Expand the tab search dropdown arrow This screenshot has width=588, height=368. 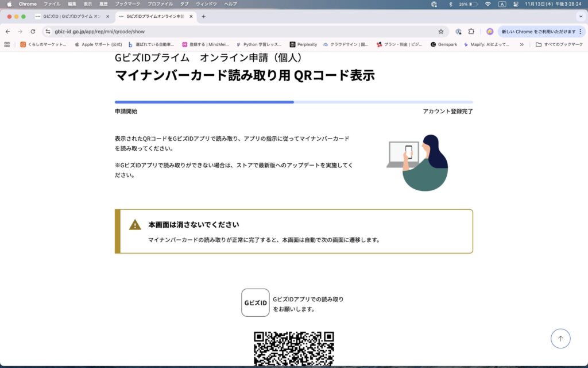coord(579,17)
